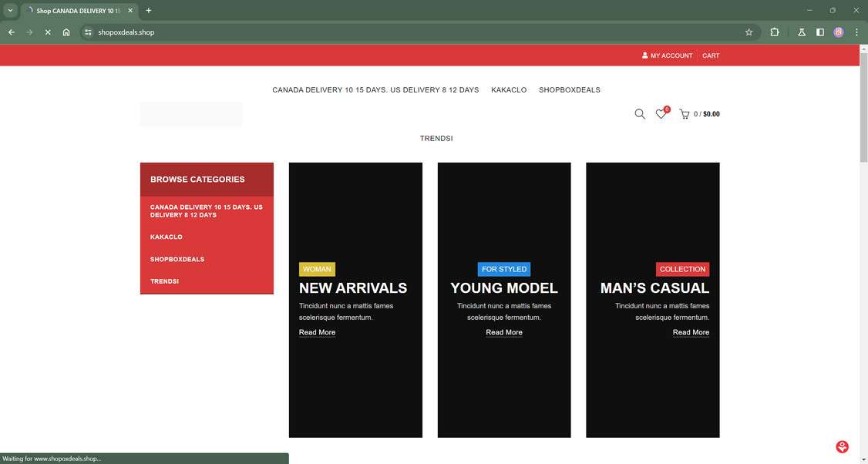The height and width of the screenshot is (464, 868).
Task: Click the blue FOR STYLED tag
Action: click(x=503, y=269)
